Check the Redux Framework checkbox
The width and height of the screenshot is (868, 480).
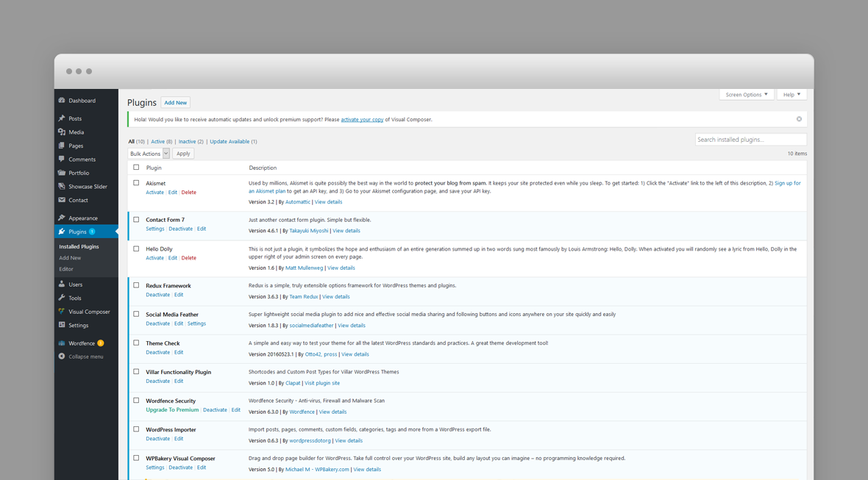[136, 285]
